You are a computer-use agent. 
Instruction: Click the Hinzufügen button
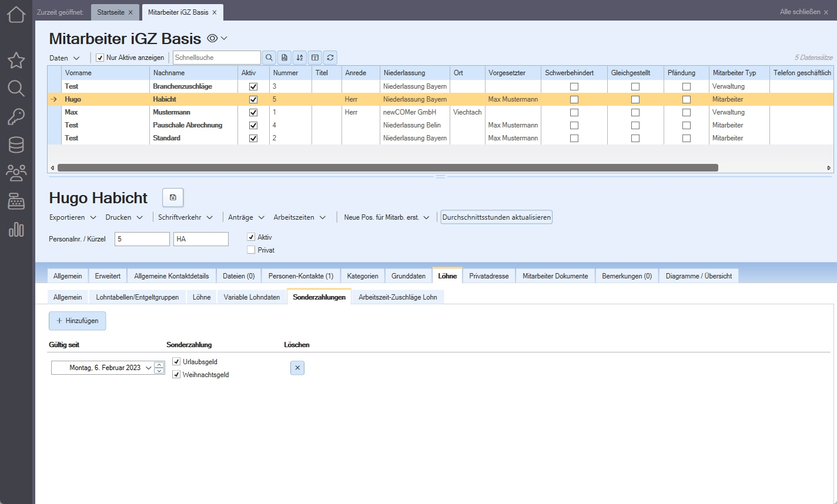[77, 321]
